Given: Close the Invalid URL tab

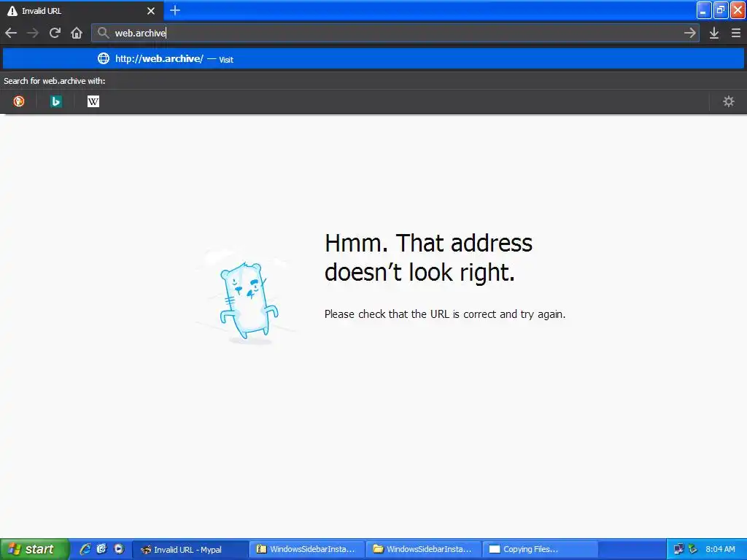Looking at the screenshot, I should pyautogui.click(x=151, y=10).
